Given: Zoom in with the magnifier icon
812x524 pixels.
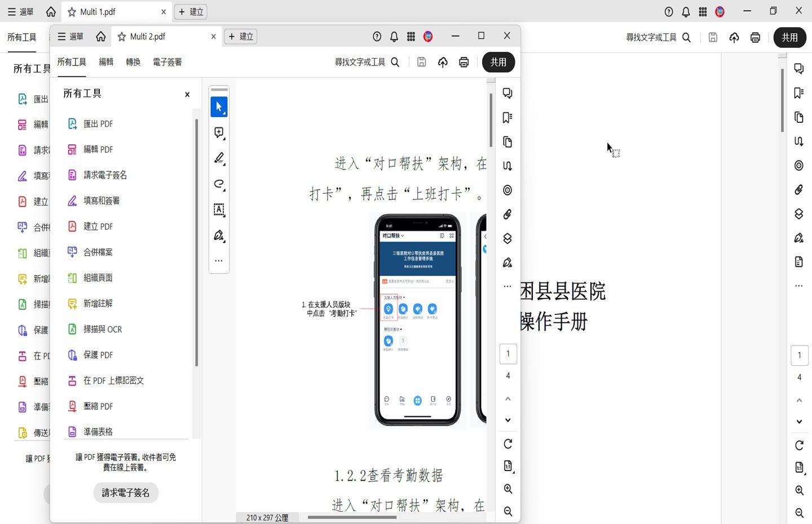Looking at the screenshot, I should coord(507,489).
